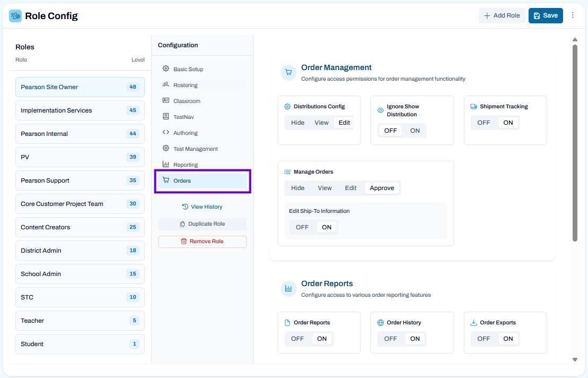Set Manage Orders to View

(325, 188)
